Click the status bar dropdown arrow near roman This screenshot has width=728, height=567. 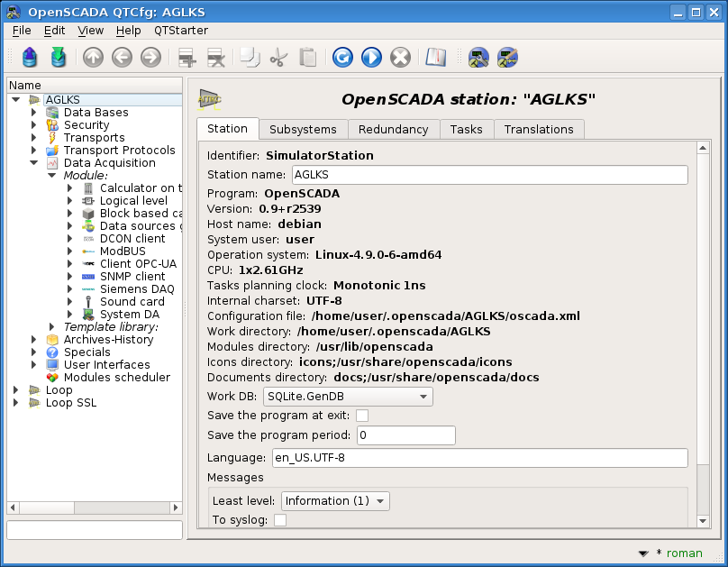click(643, 553)
